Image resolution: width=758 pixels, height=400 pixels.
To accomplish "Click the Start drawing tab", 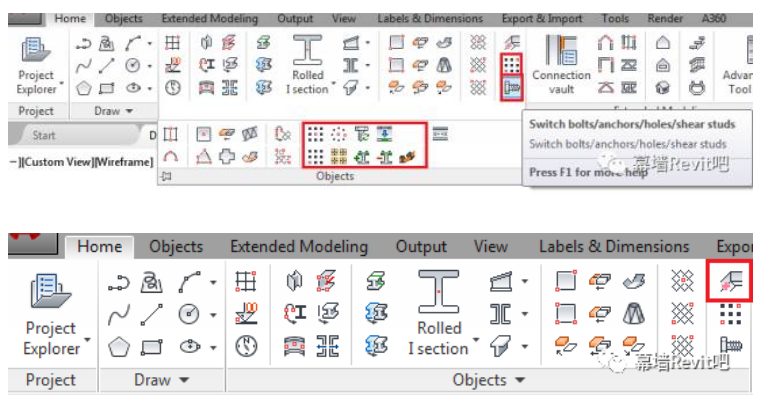I will coord(44,135).
